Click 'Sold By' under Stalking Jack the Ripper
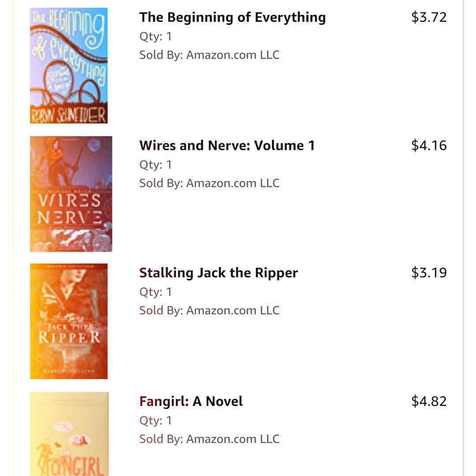This screenshot has height=476, width=476. (209, 311)
